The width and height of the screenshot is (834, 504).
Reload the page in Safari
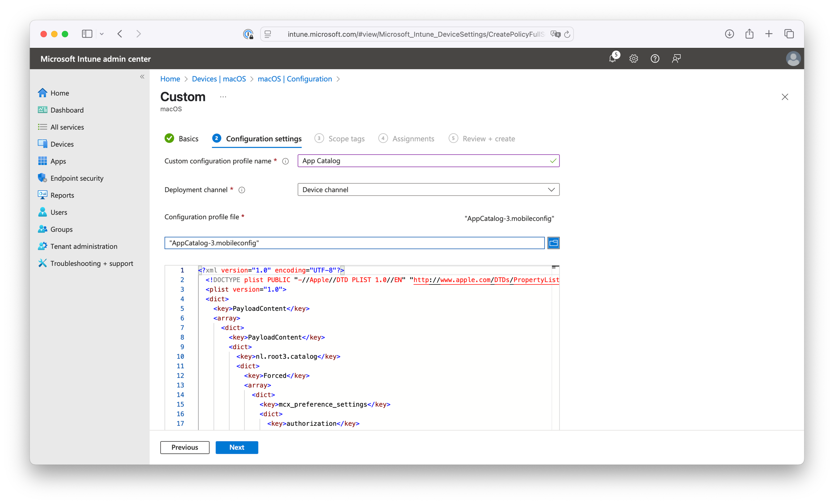[568, 34]
